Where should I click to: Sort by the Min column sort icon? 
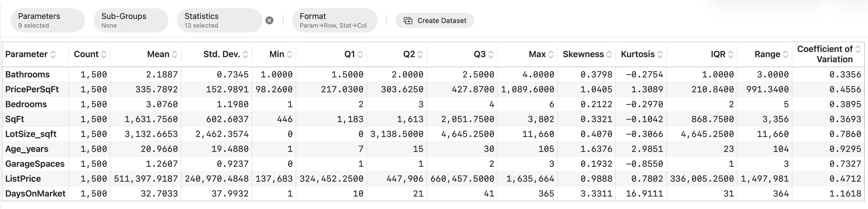coord(289,54)
